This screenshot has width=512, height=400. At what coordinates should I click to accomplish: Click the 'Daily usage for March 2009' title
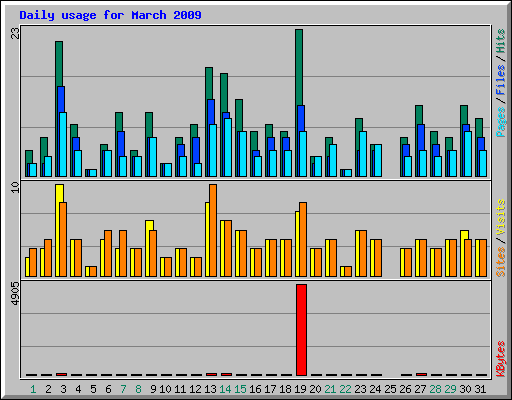(x=110, y=15)
